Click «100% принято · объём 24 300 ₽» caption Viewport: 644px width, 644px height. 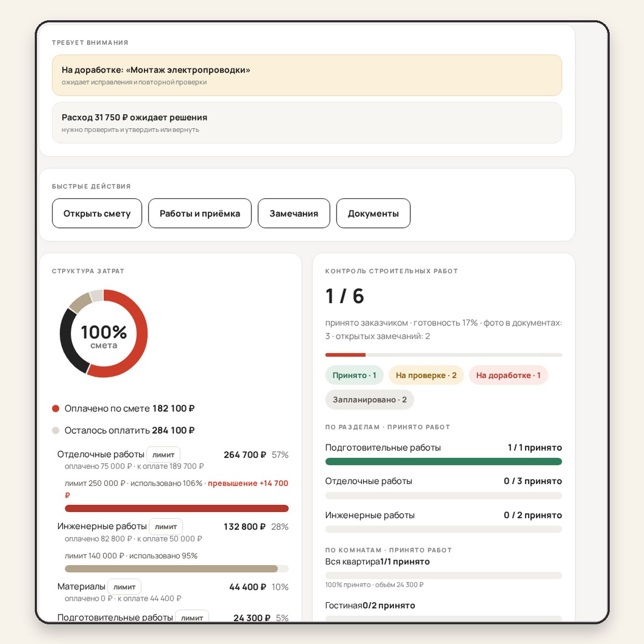click(x=374, y=585)
